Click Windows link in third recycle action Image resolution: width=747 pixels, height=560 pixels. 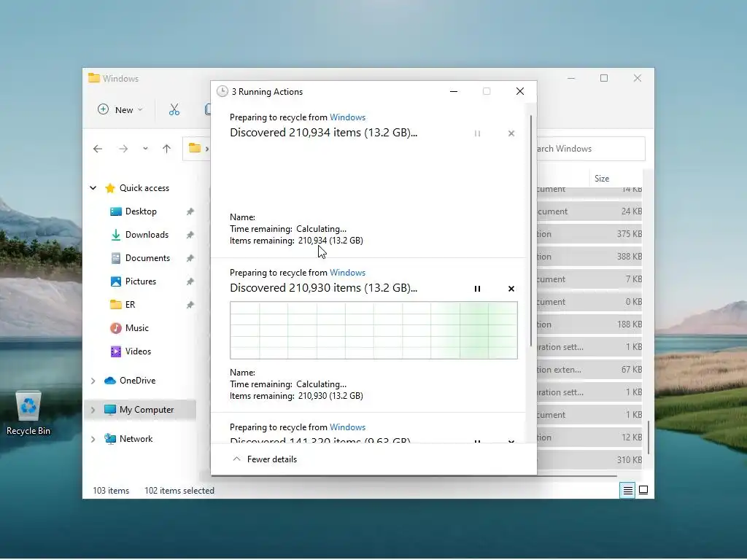pos(347,427)
